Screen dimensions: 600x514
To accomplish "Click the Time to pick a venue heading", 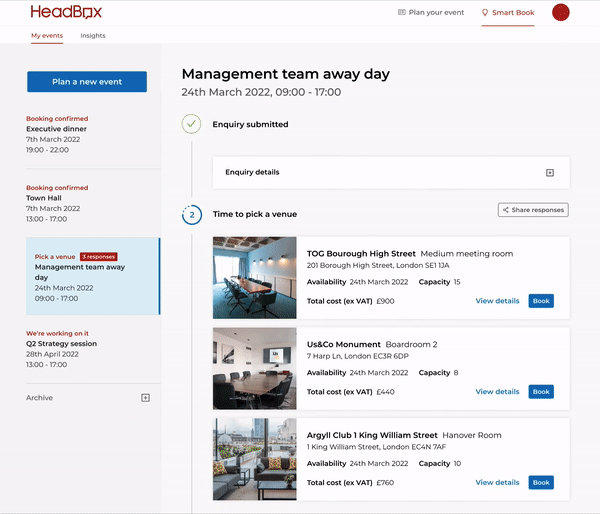I will (255, 214).
